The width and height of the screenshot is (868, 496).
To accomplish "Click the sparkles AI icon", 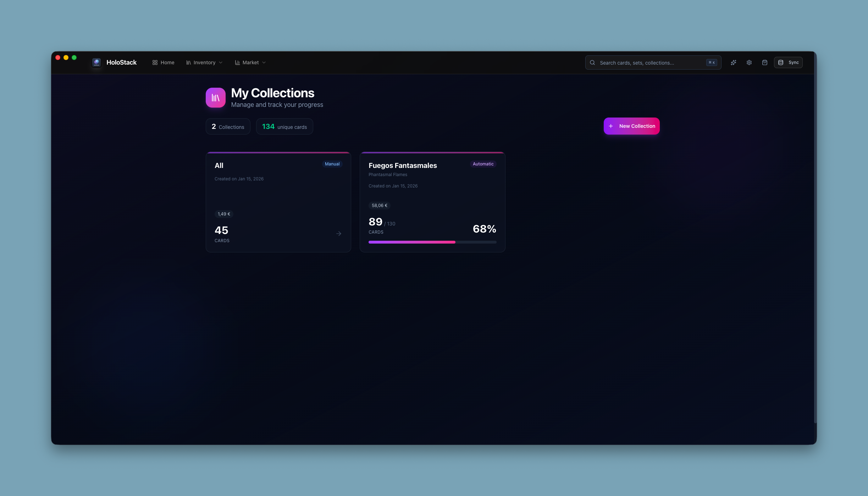I will point(733,62).
